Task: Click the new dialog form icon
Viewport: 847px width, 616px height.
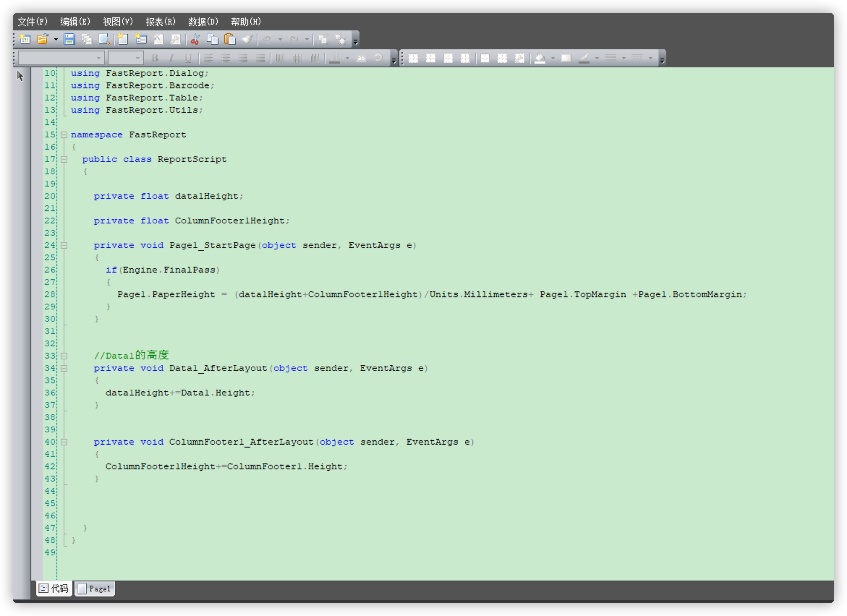Action: click(141, 39)
